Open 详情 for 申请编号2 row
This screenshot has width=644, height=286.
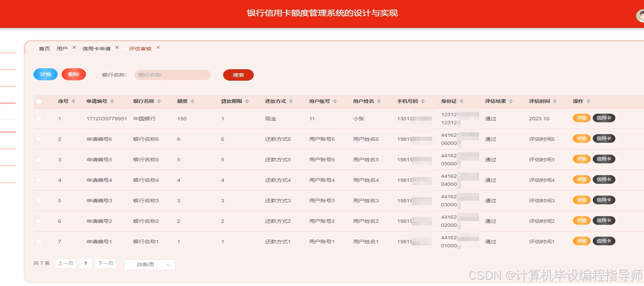pos(582,220)
